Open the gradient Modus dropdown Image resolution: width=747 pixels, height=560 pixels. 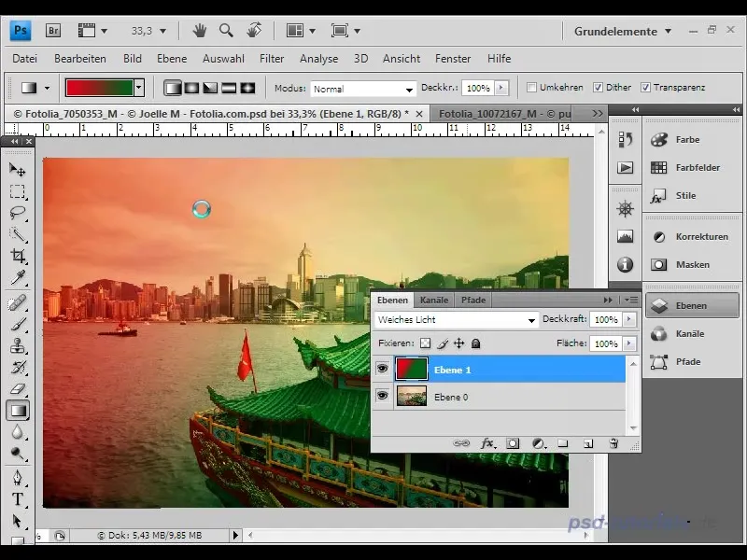point(362,89)
